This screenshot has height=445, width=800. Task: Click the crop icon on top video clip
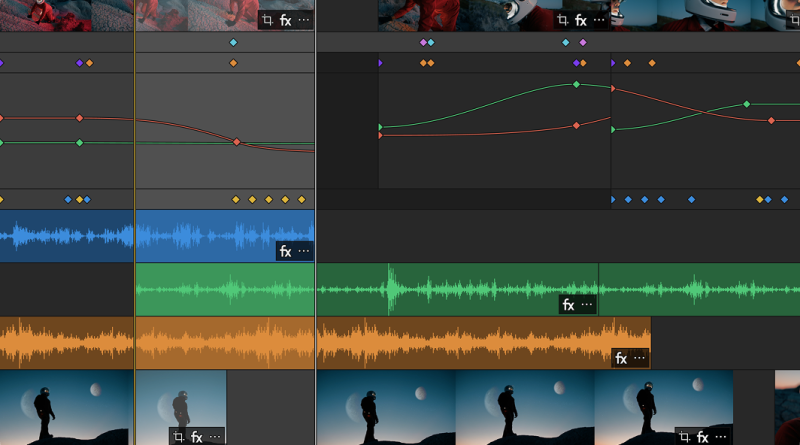[267, 20]
